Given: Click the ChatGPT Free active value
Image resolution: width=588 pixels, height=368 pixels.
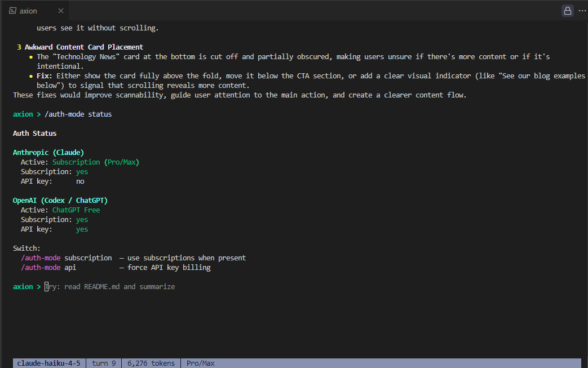Looking at the screenshot, I should pyautogui.click(x=76, y=210).
